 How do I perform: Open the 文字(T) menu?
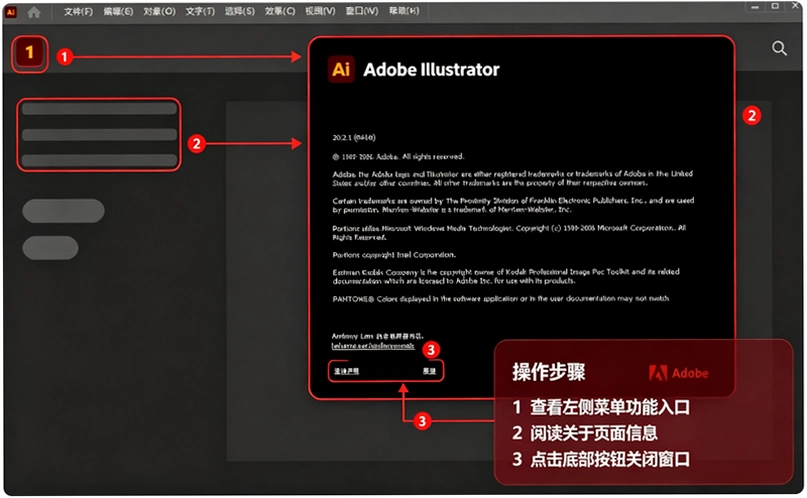click(200, 11)
